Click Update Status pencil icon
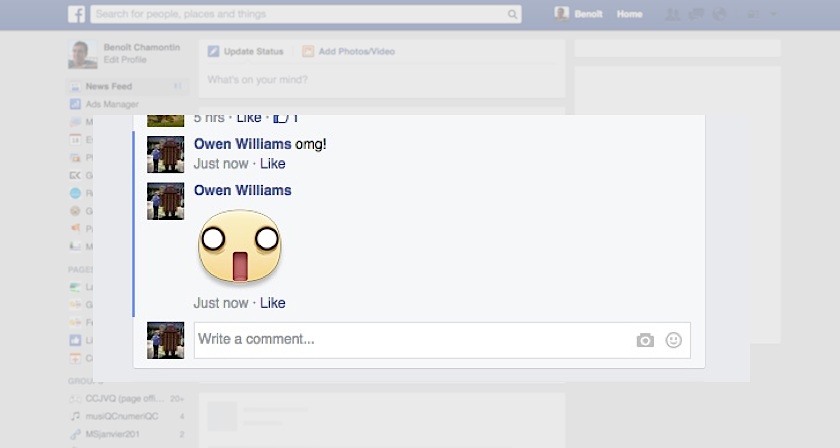The image size is (840, 448). click(x=213, y=51)
